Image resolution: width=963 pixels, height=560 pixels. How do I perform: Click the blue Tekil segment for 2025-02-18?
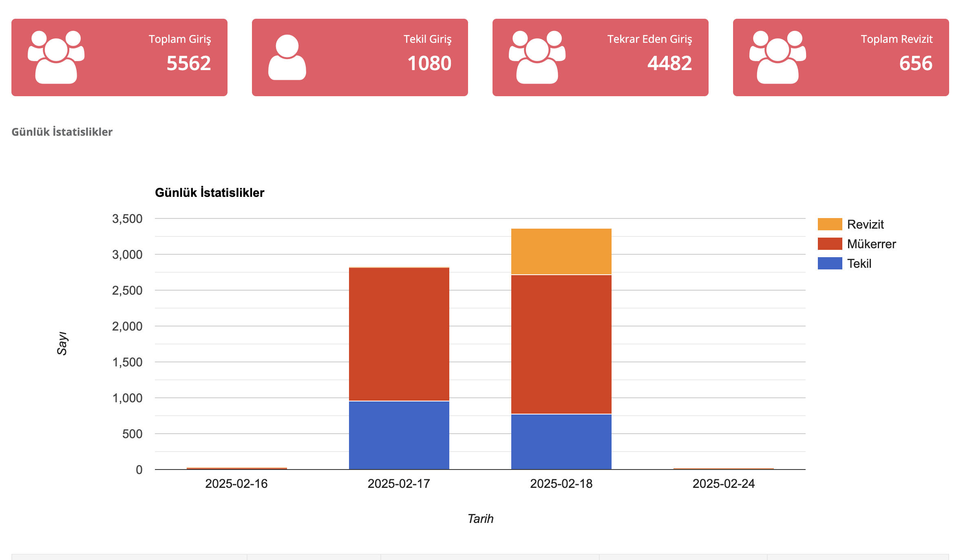click(x=561, y=442)
